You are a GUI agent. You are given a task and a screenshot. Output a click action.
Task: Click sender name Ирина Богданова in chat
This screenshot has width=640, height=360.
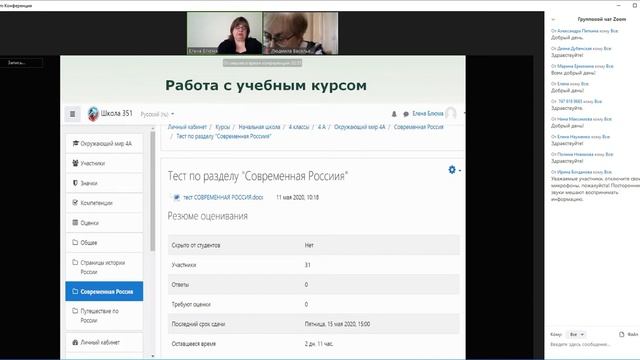pyautogui.click(x=574, y=172)
